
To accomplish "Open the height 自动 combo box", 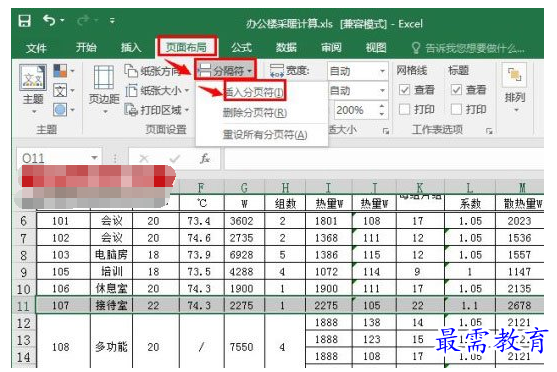I will [x=357, y=91].
